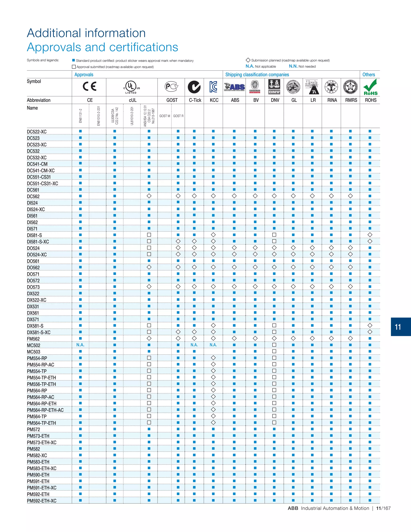The height and width of the screenshot is (532, 411).
Task: Click the Lloyd's Register logo
Action: tap(312, 87)
